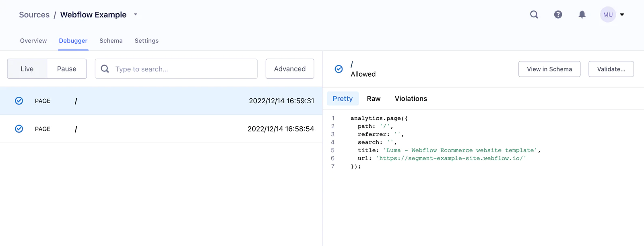The height and width of the screenshot is (246, 644).
Task: Switch to the Raw view tab
Action: (x=374, y=99)
